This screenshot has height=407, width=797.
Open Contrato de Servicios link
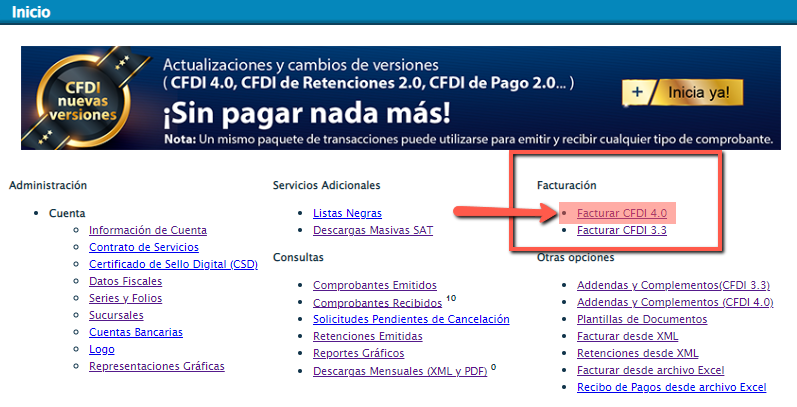[x=144, y=247]
